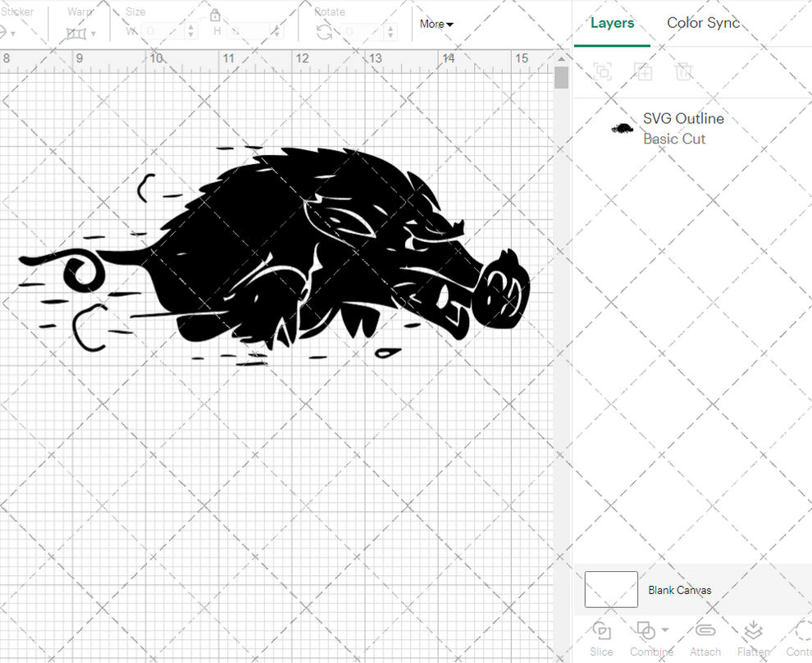Click the canvas vertical scrollbar

(x=561, y=76)
